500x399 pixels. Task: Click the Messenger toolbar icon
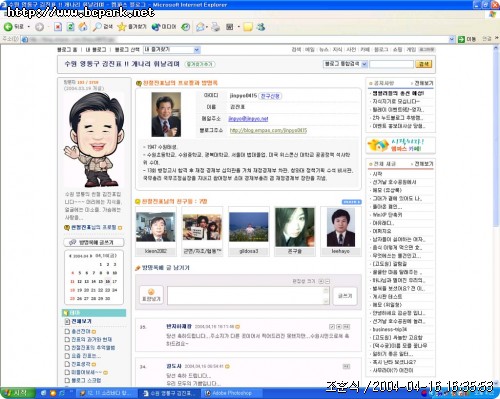(261, 27)
